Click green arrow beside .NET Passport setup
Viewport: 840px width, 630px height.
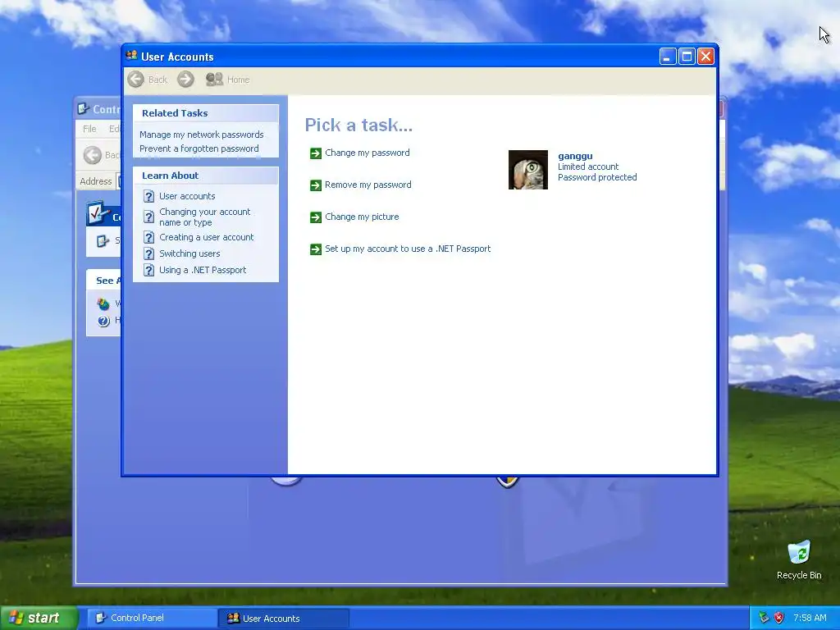click(316, 249)
